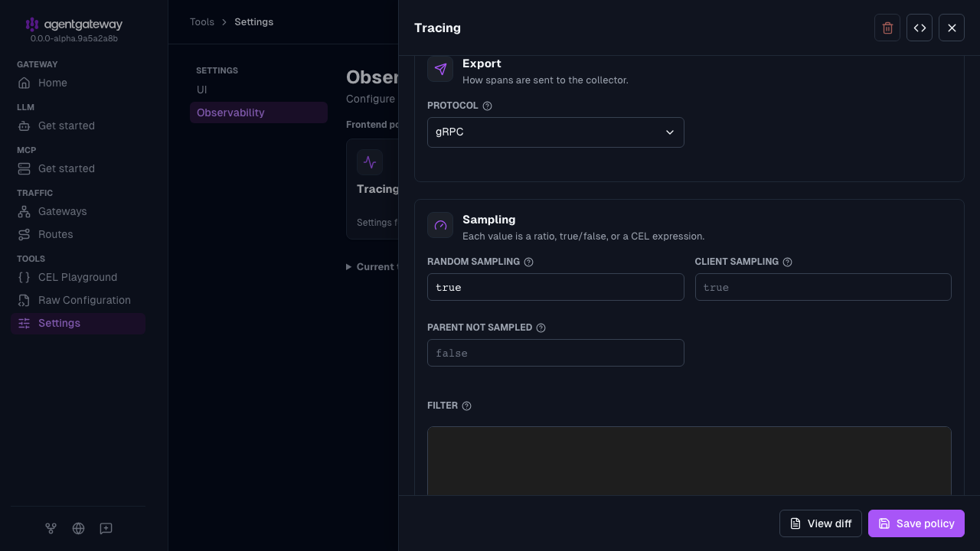Focus the Random Sampling input field
This screenshot has width=980, height=551.
pos(556,287)
